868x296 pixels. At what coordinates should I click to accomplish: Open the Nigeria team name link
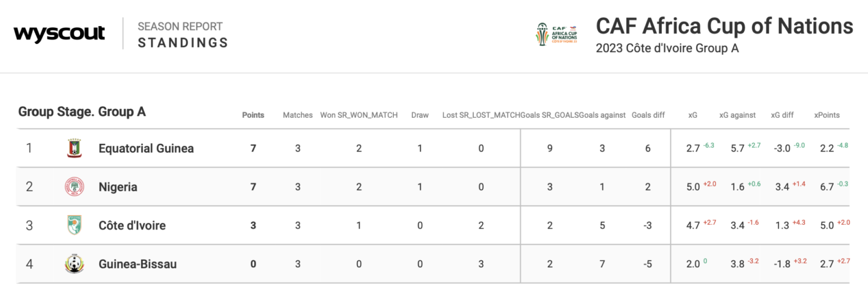point(118,187)
